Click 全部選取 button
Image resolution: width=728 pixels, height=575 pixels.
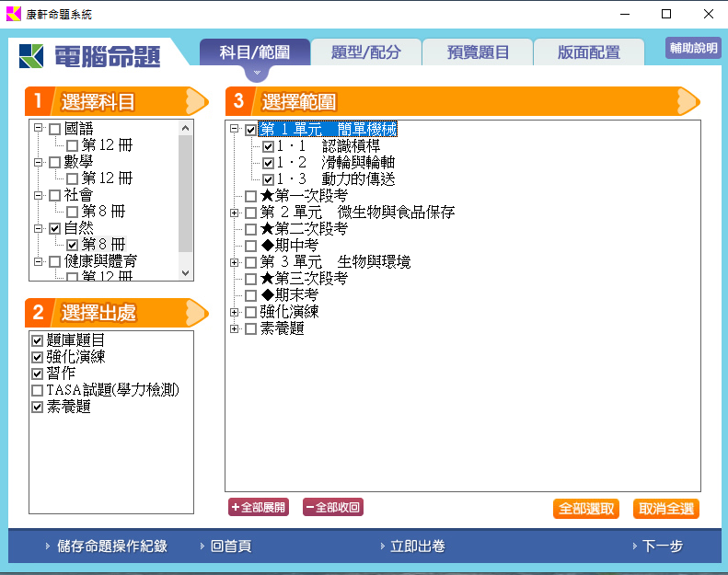tap(586, 509)
